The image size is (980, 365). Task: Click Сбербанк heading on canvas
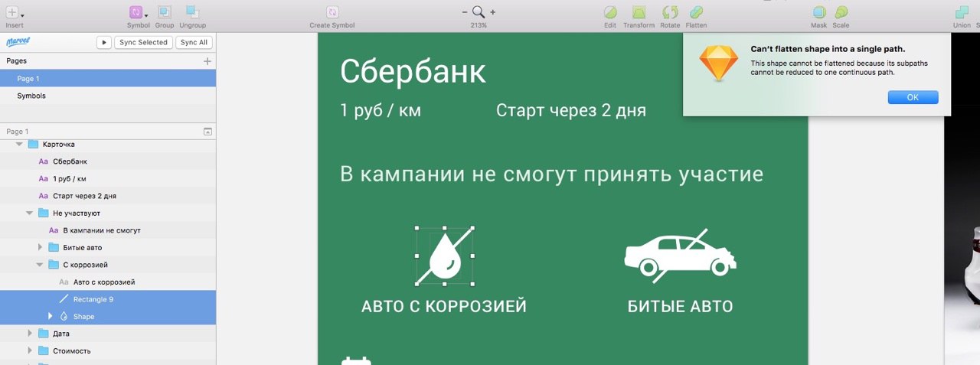[x=413, y=72]
